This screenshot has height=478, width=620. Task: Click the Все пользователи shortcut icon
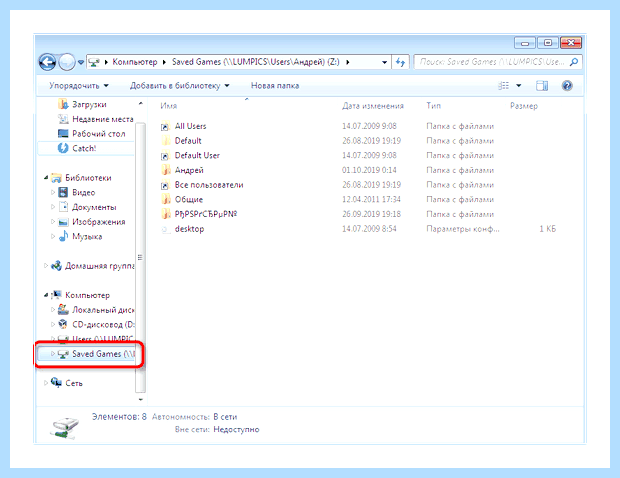tap(166, 185)
